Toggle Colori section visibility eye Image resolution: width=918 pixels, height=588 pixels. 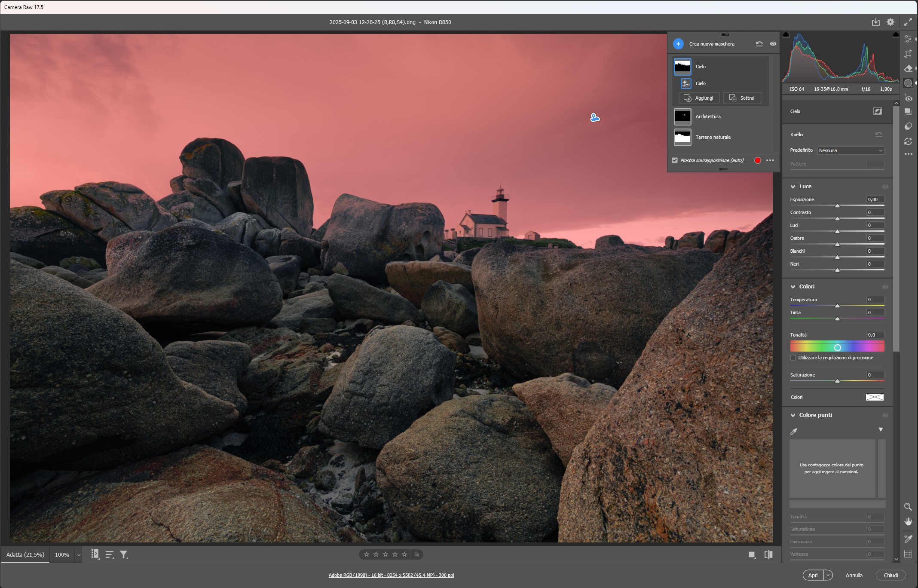pyautogui.click(x=885, y=287)
